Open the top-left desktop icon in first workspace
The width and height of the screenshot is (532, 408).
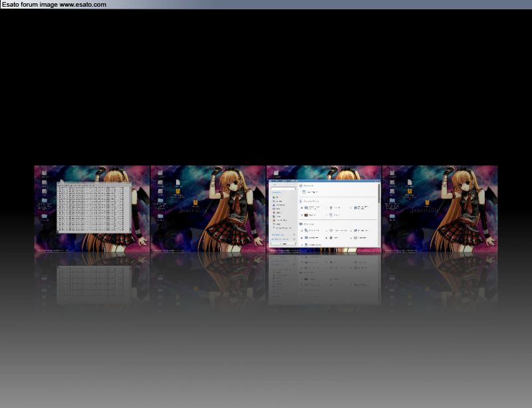point(44,173)
